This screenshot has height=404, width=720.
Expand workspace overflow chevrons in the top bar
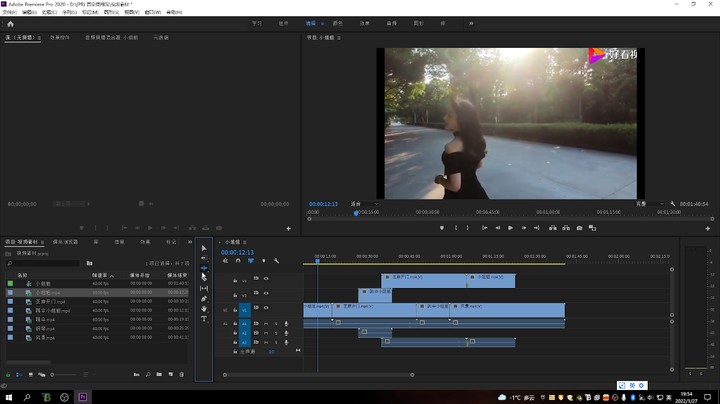tap(471, 23)
